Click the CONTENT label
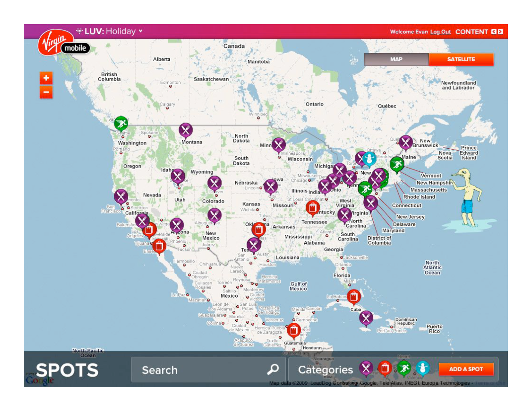Viewport: 532px width, 411px height. 471,32
